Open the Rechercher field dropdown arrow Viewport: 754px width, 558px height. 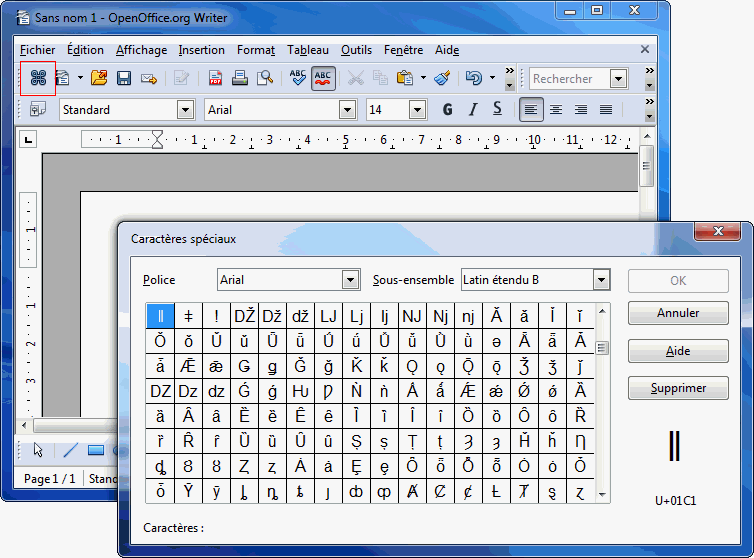click(x=618, y=78)
